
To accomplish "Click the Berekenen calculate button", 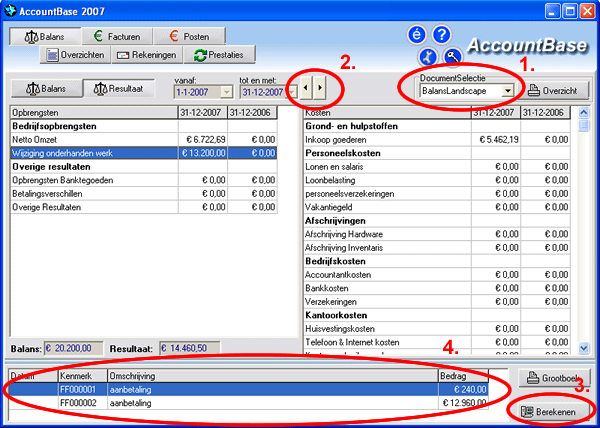I will [x=553, y=411].
